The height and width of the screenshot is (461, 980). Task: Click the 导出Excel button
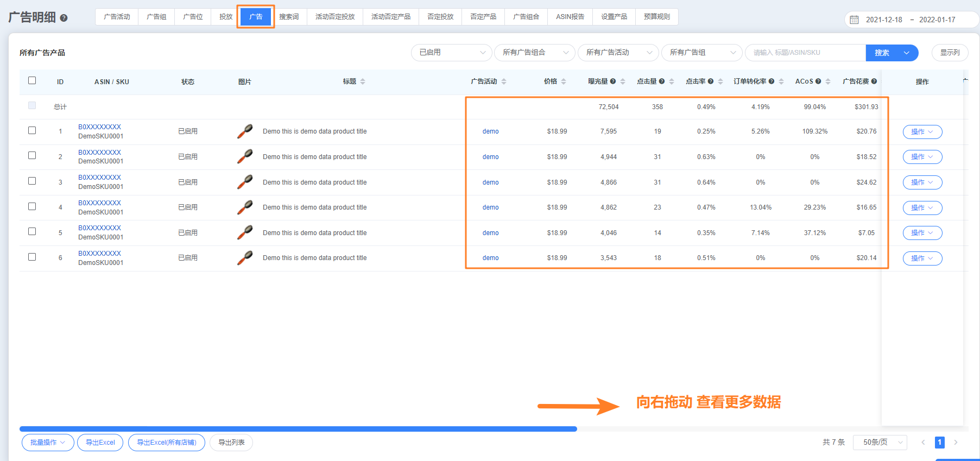point(100,443)
